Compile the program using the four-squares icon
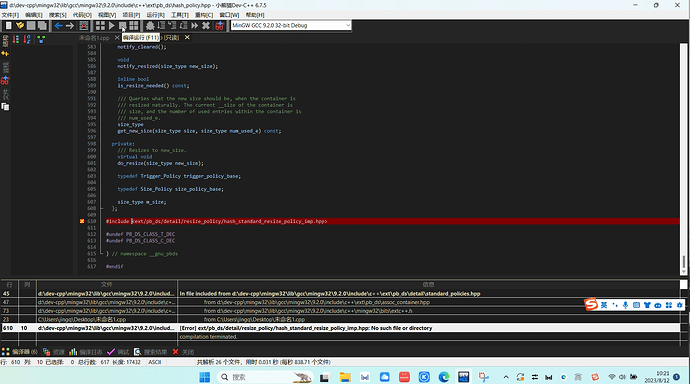 [100, 26]
